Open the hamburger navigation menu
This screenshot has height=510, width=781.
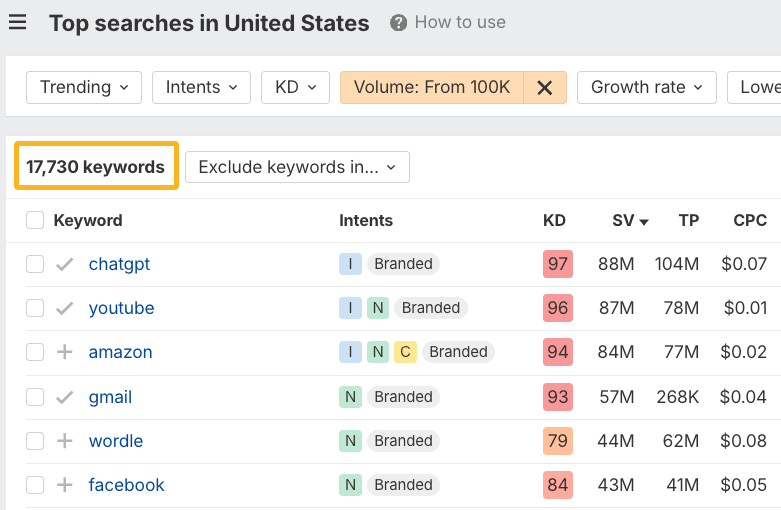(x=17, y=22)
